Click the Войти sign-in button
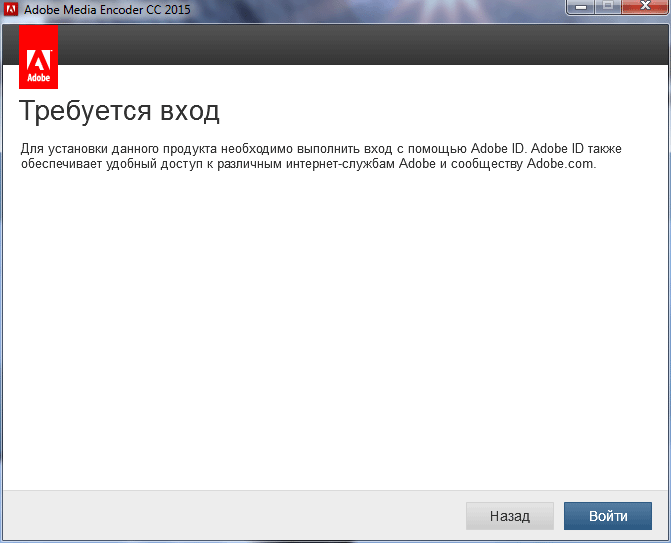 (x=608, y=516)
